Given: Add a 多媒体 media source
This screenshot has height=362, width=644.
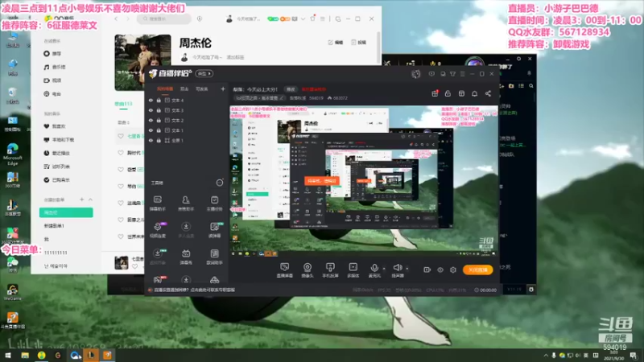Looking at the screenshot, I should pos(353,270).
